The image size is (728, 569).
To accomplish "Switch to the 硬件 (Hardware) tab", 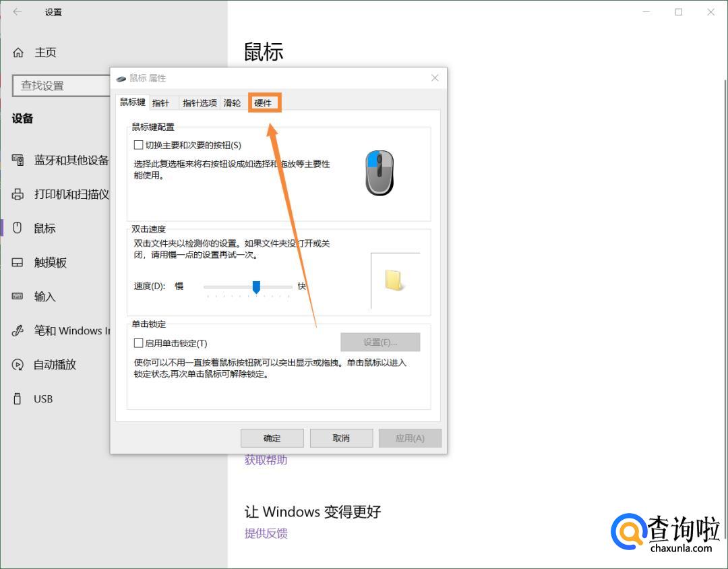I will (263, 103).
